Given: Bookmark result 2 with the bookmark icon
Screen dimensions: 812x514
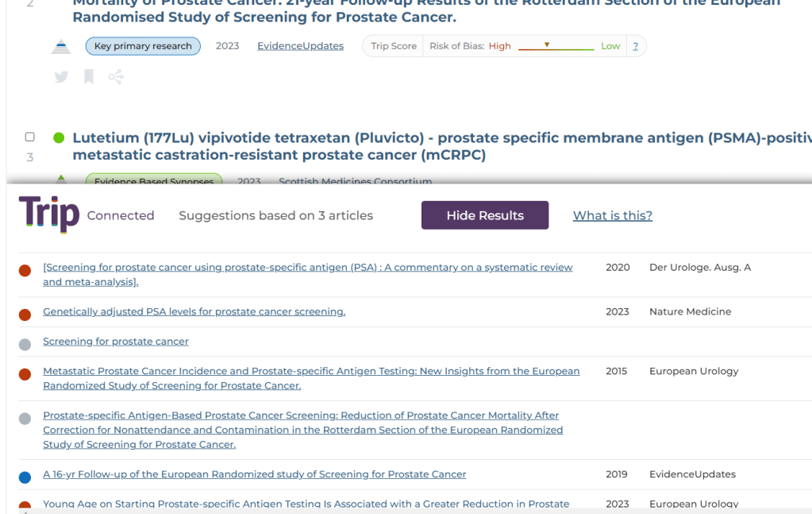Looking at the screenshot, I should pos(89,77).
